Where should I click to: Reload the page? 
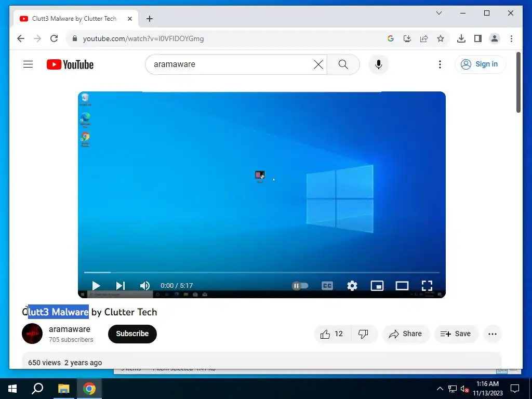(54, 38)
